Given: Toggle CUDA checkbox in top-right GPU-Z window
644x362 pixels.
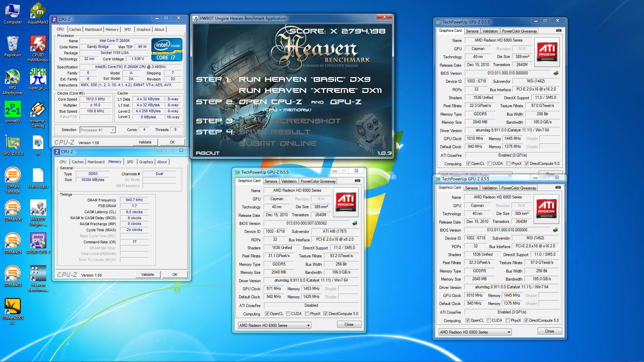Looking at the screenshot, I should (489, 164).
